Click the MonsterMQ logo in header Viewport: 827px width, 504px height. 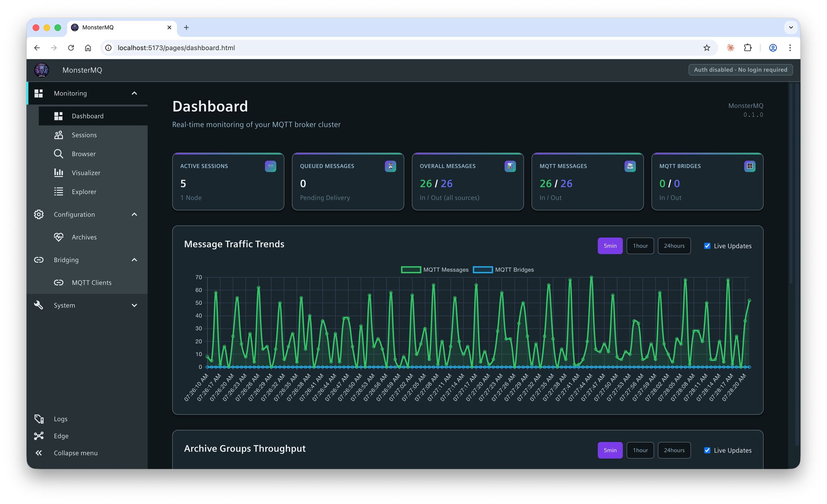click(x=42, y=70)
